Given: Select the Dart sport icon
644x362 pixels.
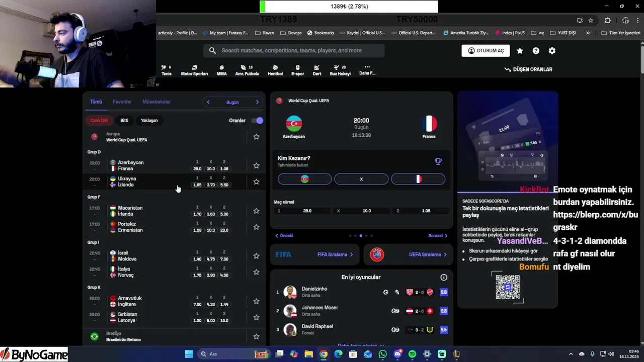Looking at the screenshot, I should point(316,70).
